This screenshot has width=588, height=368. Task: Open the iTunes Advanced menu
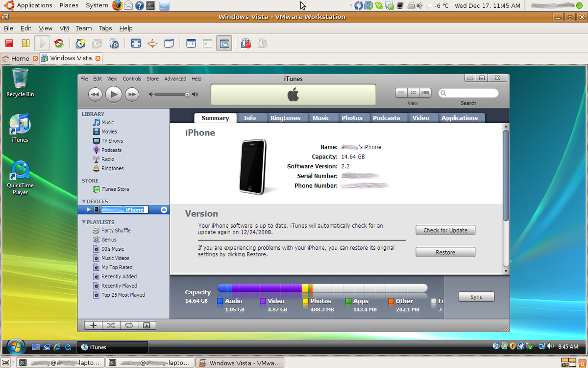[x=175, y=79]
